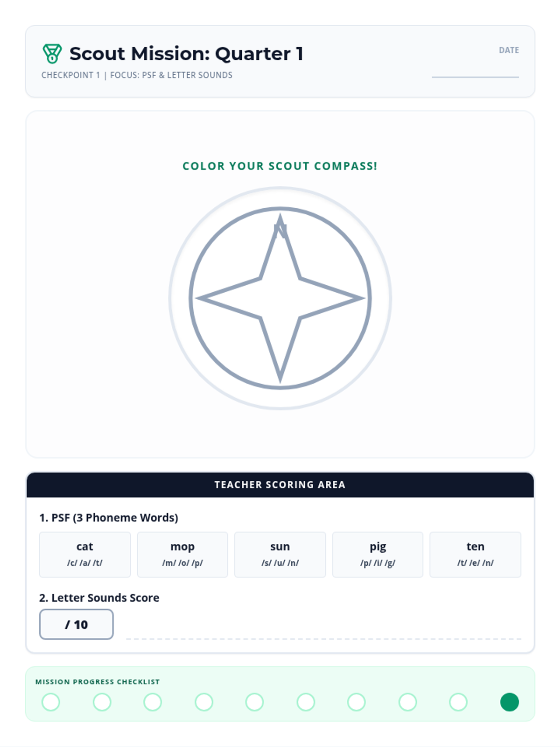Click the filled green progress circle
The image size is (560, 747).
509,702
